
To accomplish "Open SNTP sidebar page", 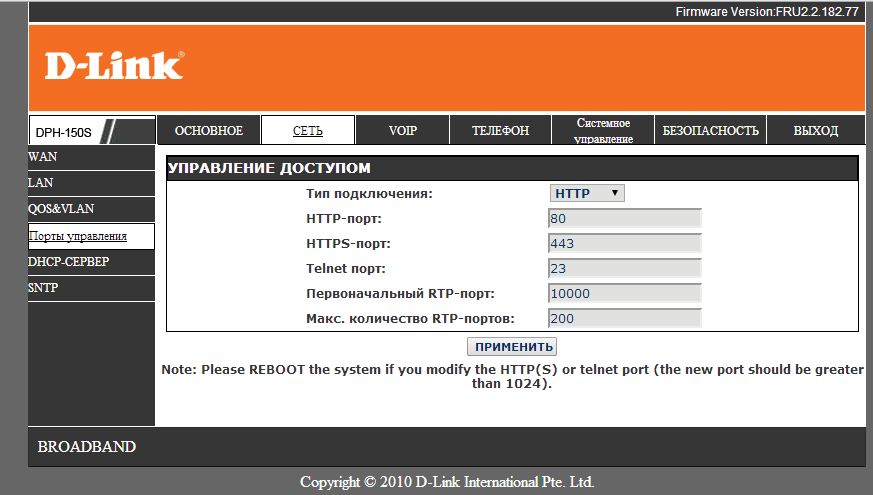I will tap(91, 288).
